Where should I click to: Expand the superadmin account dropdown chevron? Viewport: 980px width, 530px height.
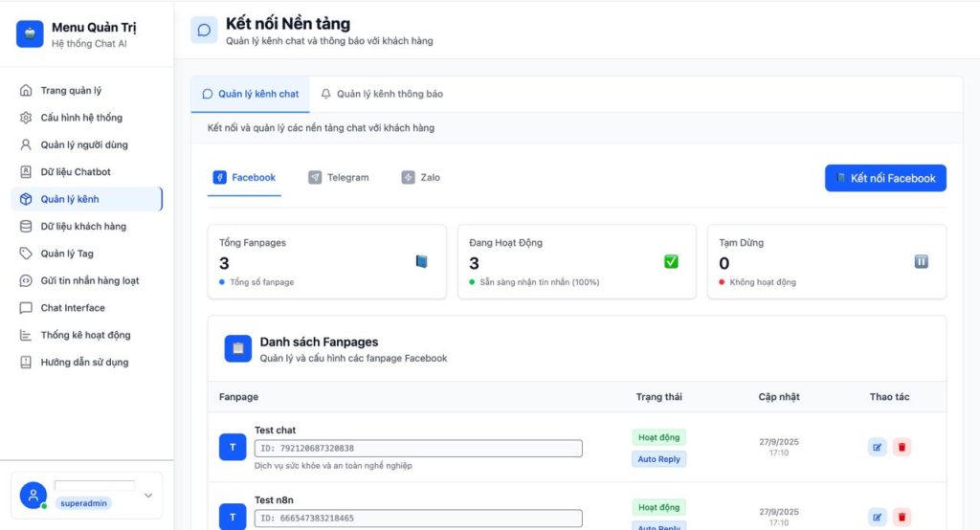(148, 496)
